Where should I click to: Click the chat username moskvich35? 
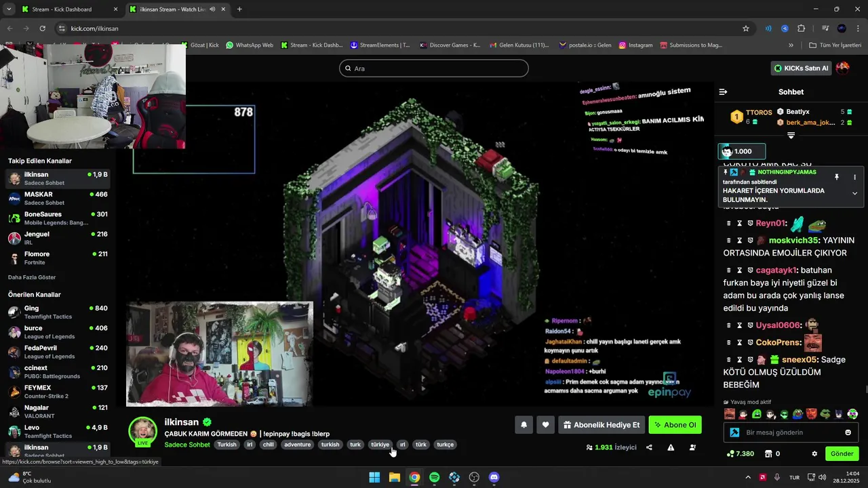(x=793, y=240)
